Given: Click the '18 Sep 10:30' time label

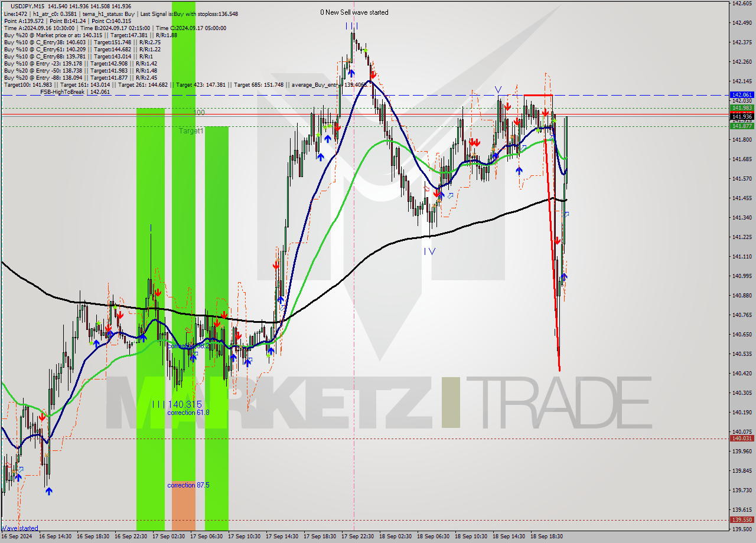Looking at the screenshot, I should tap(471, 537).
